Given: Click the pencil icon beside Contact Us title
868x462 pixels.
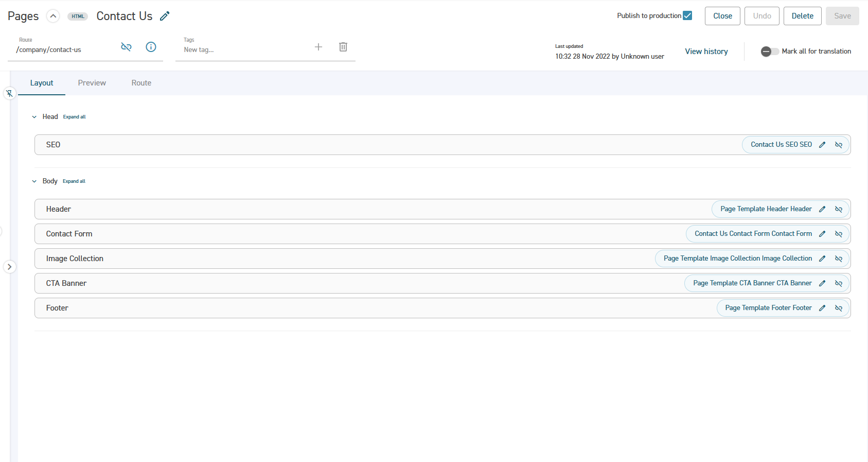Looking at the screenshot, I should [165, 16].
